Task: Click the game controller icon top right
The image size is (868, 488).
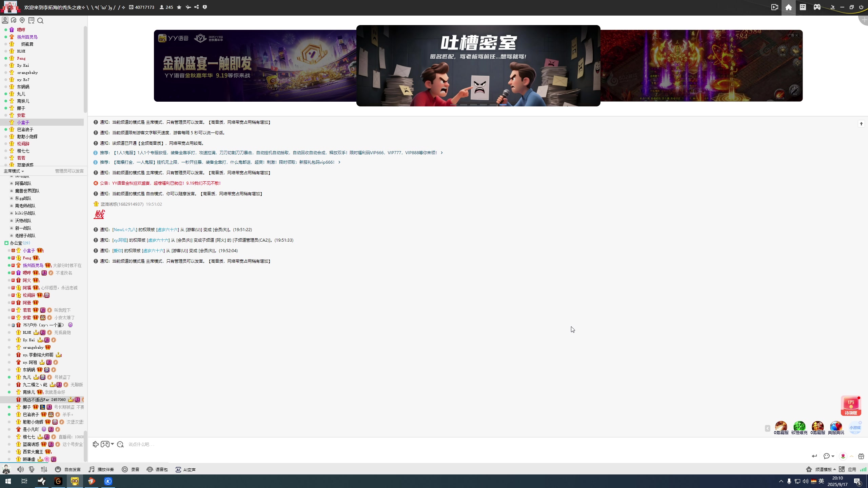Action: click(817, 7)
